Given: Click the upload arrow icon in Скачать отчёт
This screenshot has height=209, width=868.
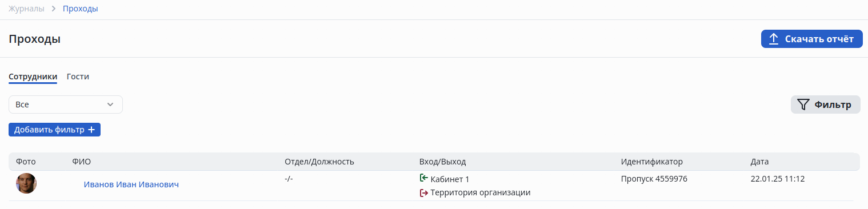Looking at the screenshot, I should 774,39.
